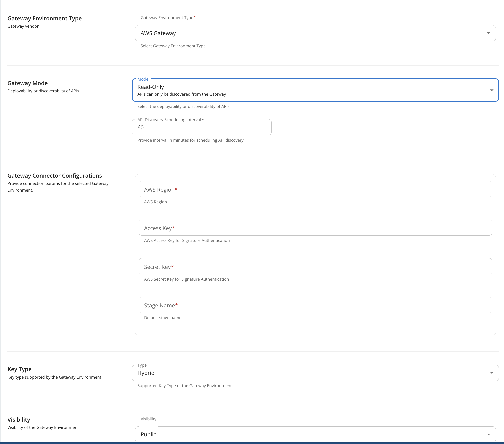Click the Gateway Environment Type heading
This screenshot has width=504, height=444.
45,18
